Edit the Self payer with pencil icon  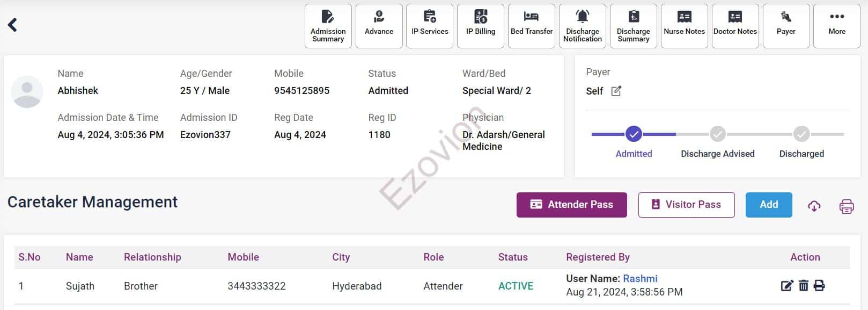click(616, 91)
